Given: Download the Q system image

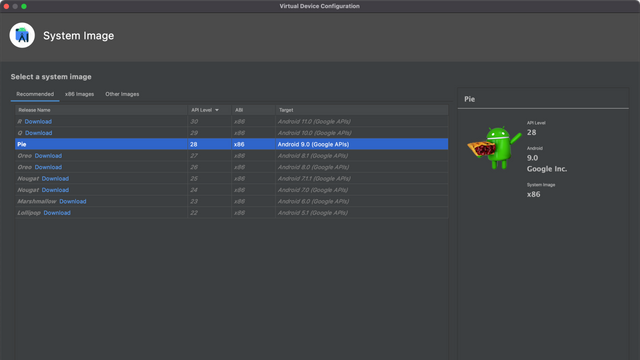Looking at the screenshot, I should pos(38,133).
